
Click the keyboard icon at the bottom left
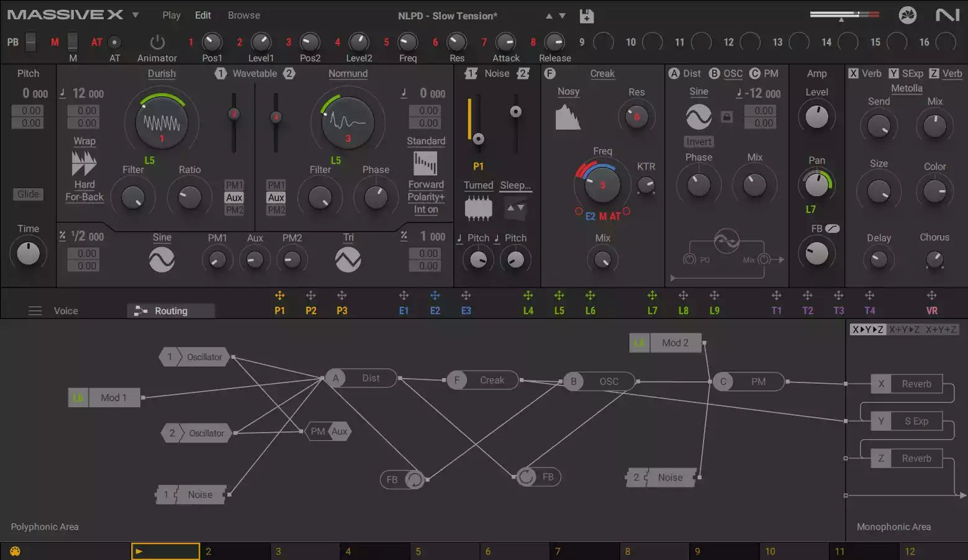14,550
